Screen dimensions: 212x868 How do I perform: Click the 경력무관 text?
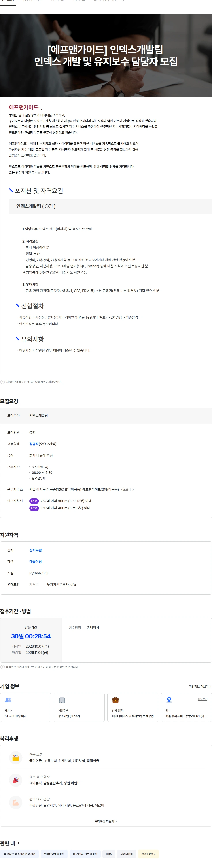coord(35,550)
